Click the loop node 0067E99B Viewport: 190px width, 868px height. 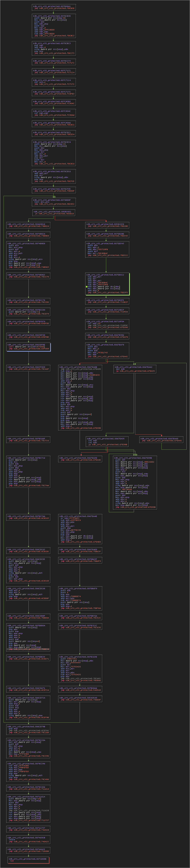pyautogui.click(x=135, y=483)
